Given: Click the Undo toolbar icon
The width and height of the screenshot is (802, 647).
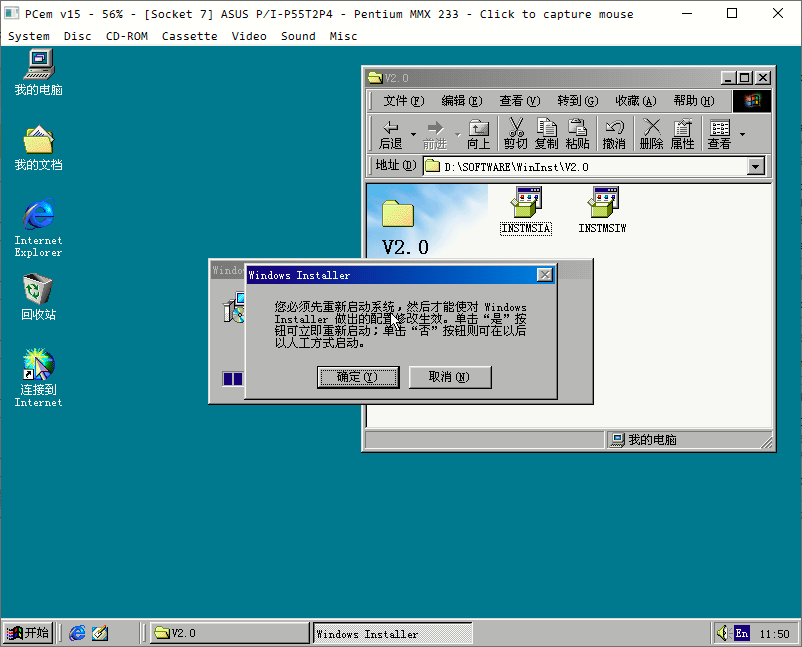Looking at the screenshot, I should pos(614,135).
